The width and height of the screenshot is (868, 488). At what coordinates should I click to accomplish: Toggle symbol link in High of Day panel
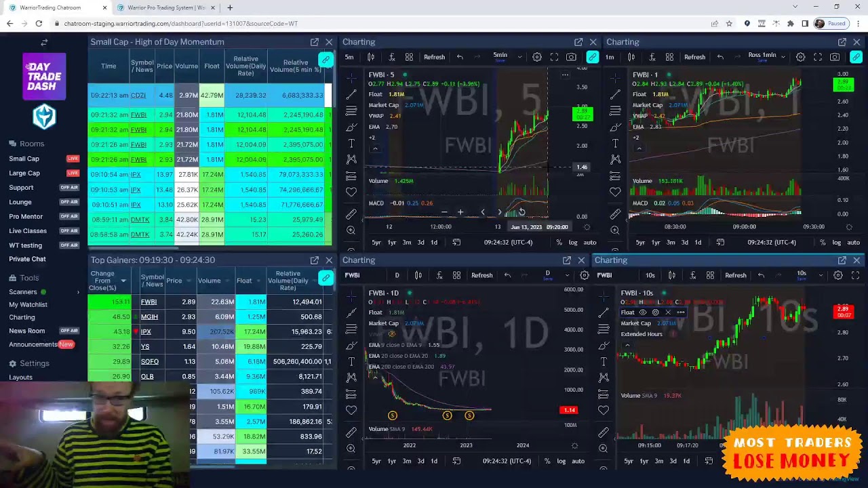[325, 60]
